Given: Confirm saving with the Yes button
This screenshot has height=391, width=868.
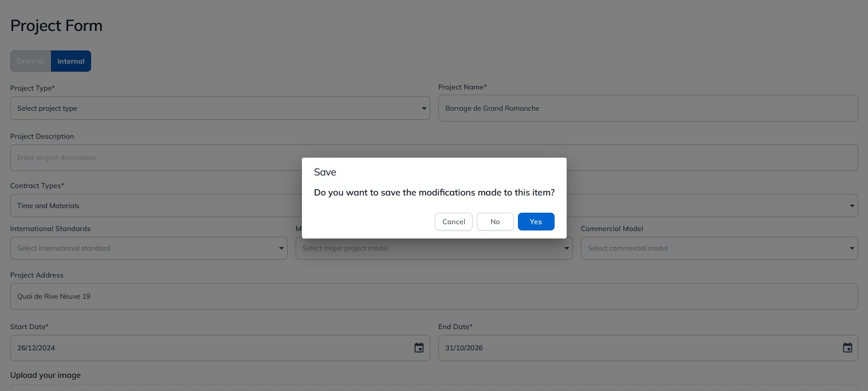Looking at the screenshot, I should 536,222.
